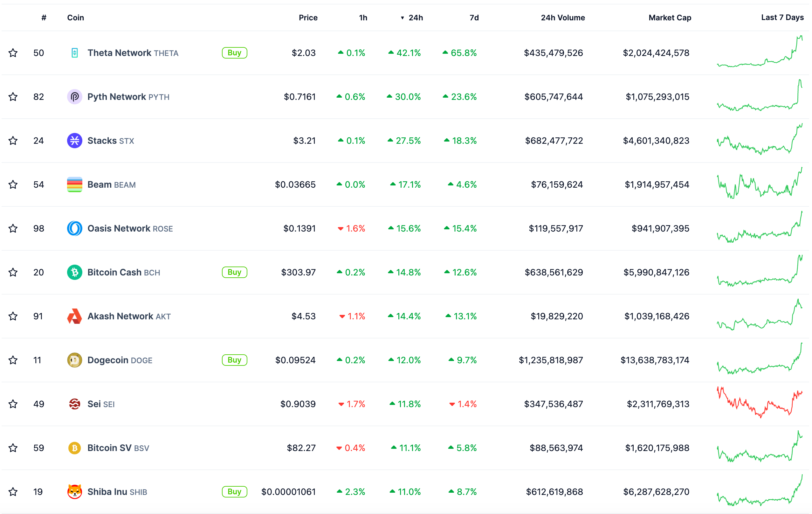812x514 pixels.
Task: Click the Theta Network coin logo
Action: (x=74, y=53)
